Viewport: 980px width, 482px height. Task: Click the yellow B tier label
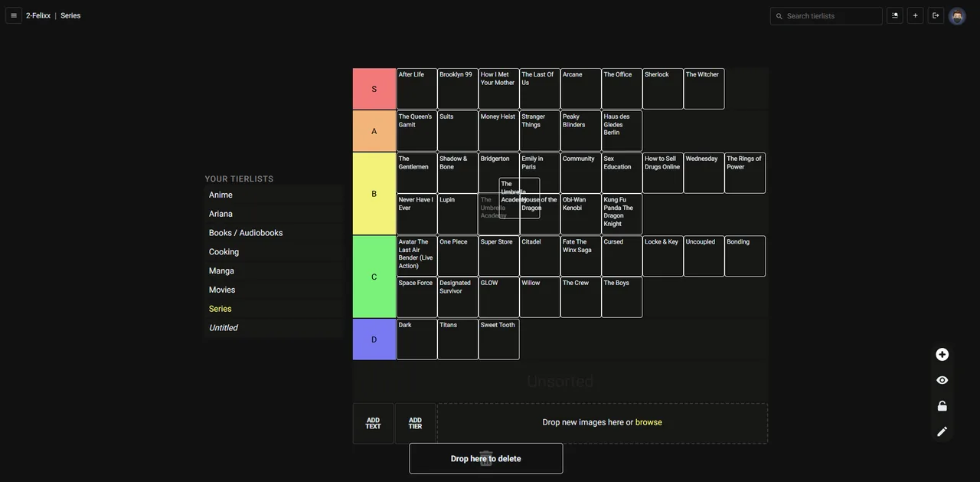374,194
